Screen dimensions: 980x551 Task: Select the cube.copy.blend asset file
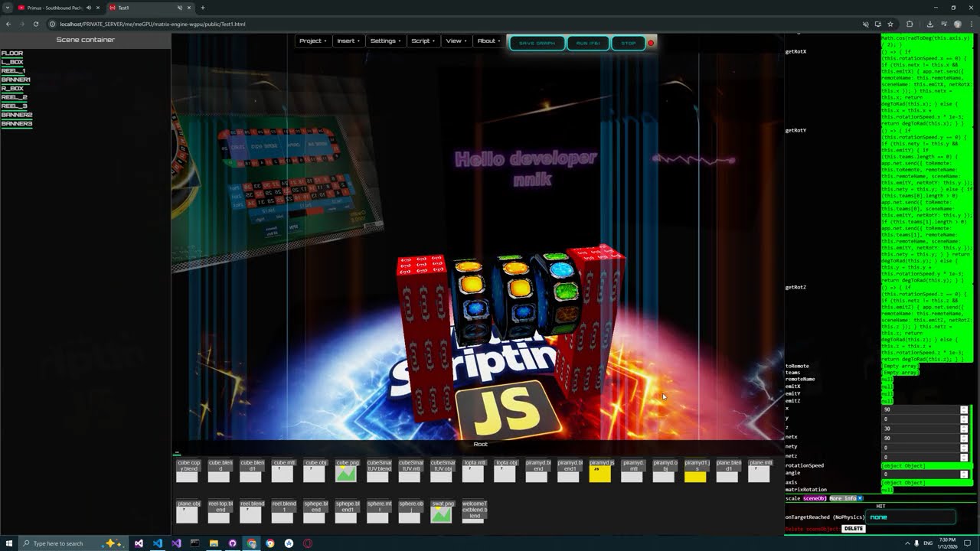(188, 470)
